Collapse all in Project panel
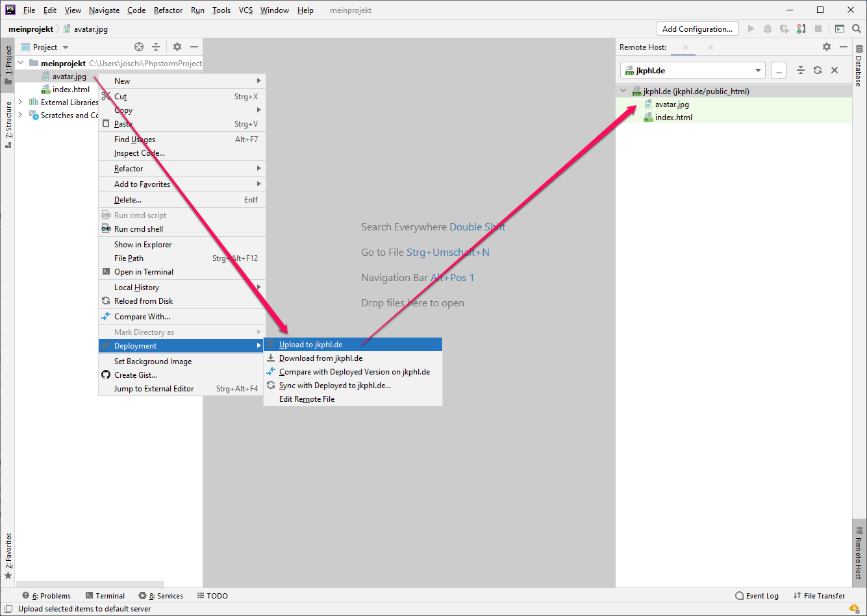This screenshot has height=616, width=867. (x=156, y=47)
